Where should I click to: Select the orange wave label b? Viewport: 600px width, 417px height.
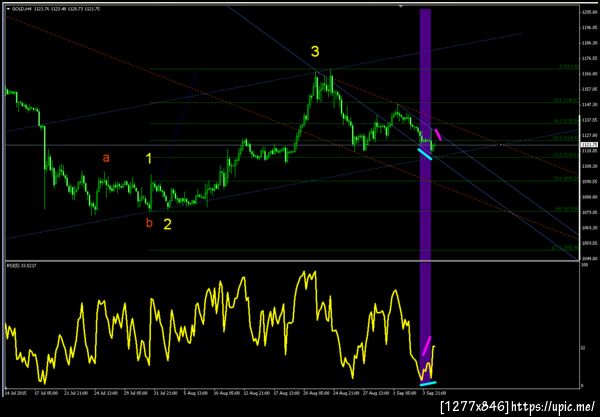tap(149, 223)
